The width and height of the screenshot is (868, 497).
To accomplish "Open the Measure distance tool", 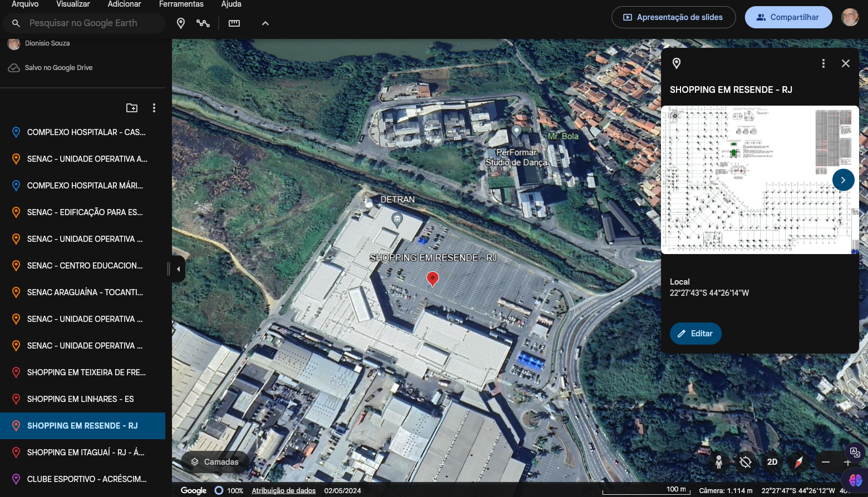I will pyautogui.click(x=234, y=23).
